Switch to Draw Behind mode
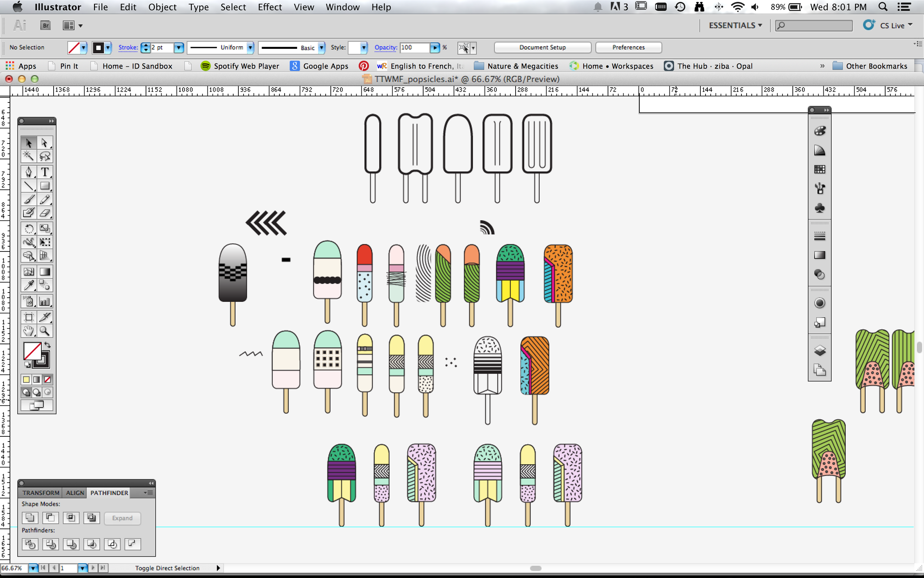924x578 pixels. [37, 392]
